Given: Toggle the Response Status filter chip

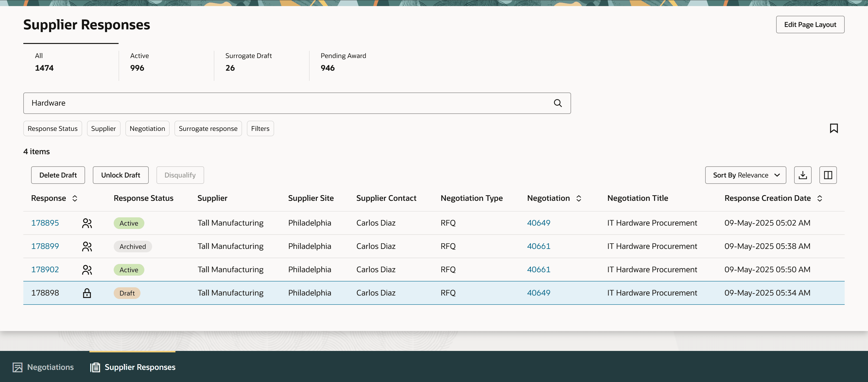Looking at the screenshot, I should tap(52, 128).
